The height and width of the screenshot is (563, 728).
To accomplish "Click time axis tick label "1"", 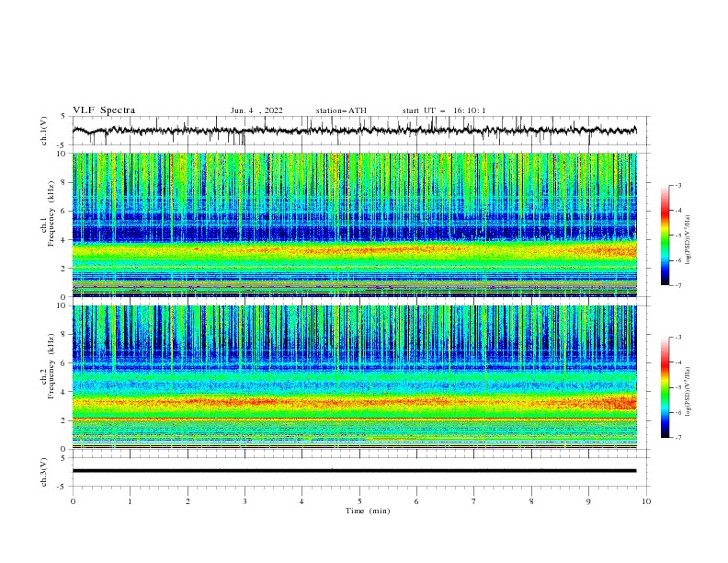I will (130, 501).
